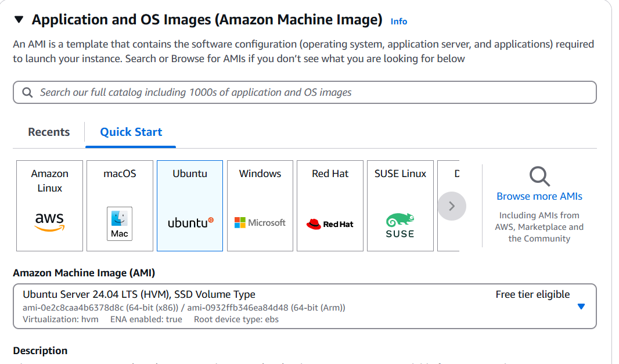The image size is (619, 364).
Task: Switch to the Recents tab
Action: pos(49,132)
